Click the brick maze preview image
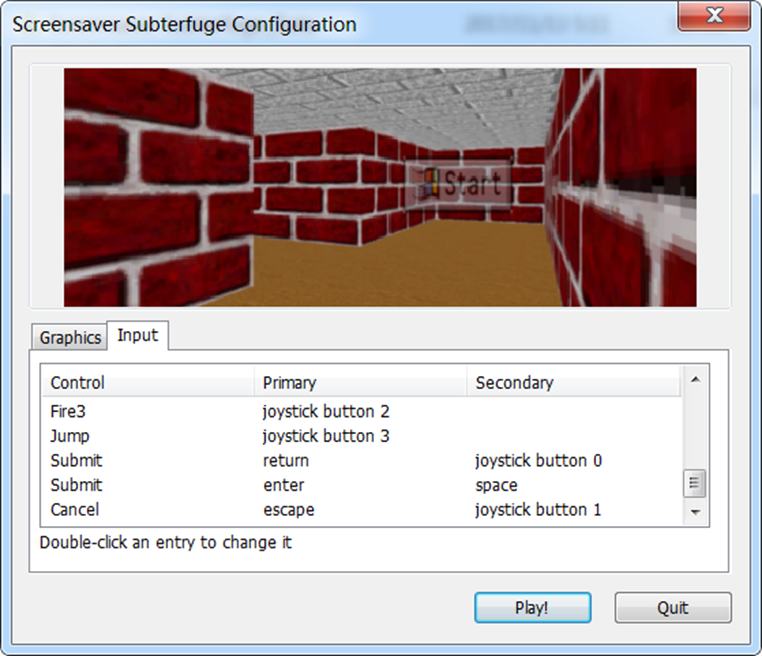Image resolution: width=762 pixels, height=656 pixels. click(380, 187)
